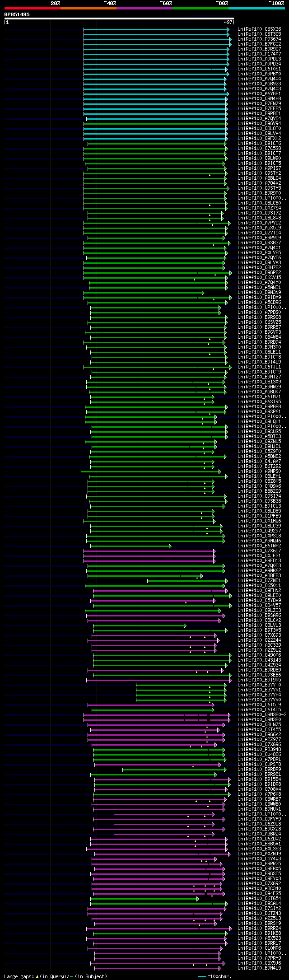Click the cyan alignment bar for UniRef100_C6SX36

[156, 29]
